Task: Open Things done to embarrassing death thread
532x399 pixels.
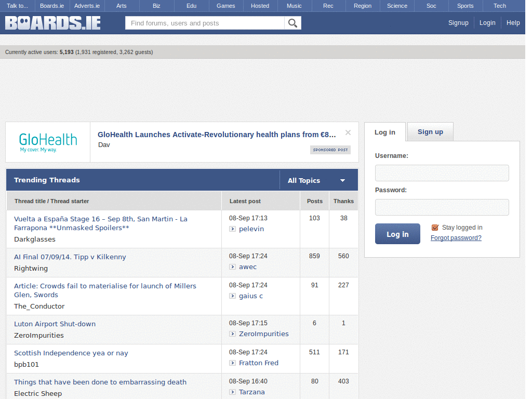Action: click(100, 382)
